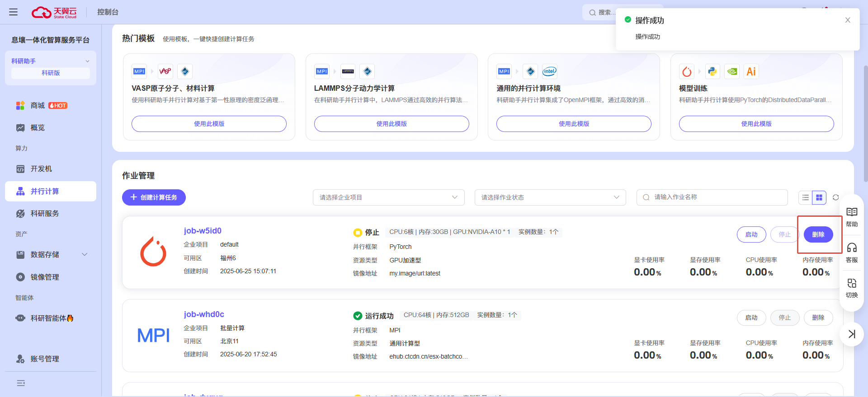
Task: Click the NVIDIA icon in 模型训练 card
Action: tap(732, 71)
